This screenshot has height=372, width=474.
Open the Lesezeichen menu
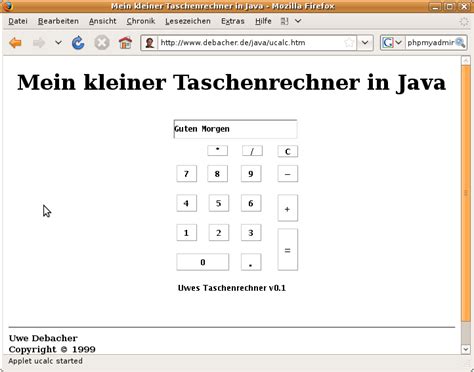coord(188,21)
